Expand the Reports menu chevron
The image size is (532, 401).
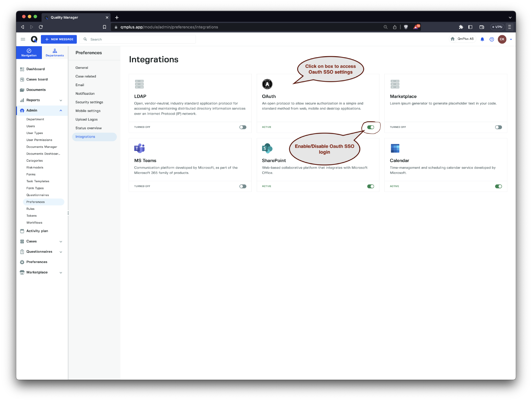pos(61,100)
